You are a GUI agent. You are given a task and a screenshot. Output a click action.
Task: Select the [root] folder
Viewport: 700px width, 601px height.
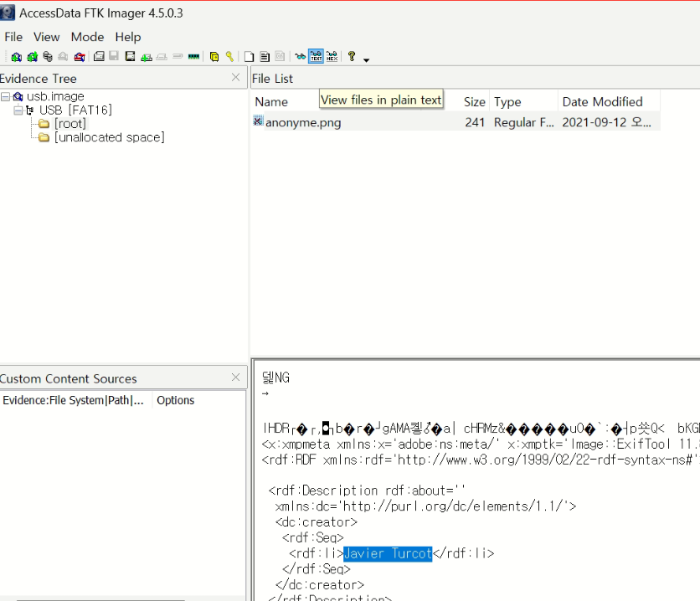(x=70, y=124)
